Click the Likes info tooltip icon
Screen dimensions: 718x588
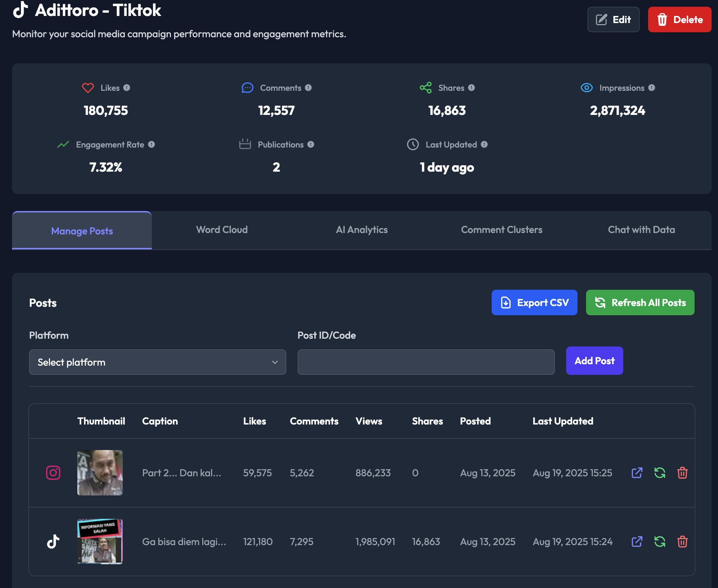127,88
